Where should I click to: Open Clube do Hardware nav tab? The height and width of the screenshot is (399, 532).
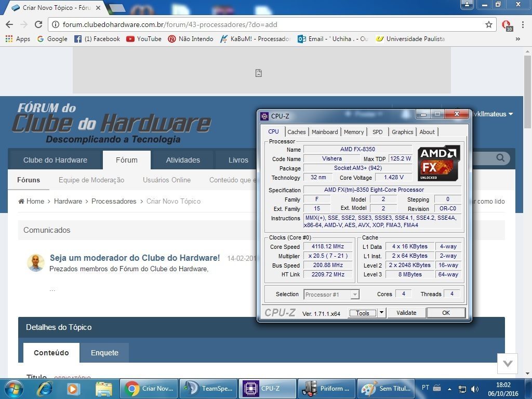pyautogui.click(x=55, y=160)
